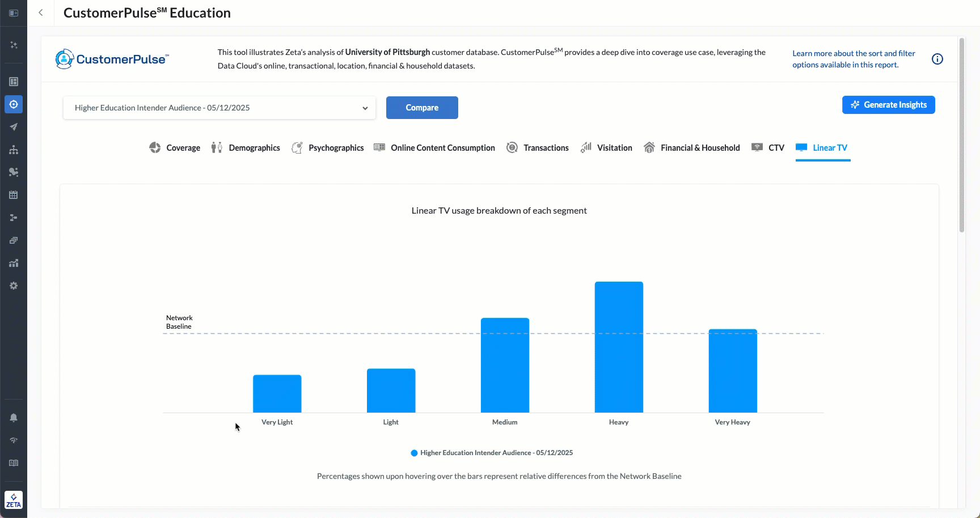Open the calendar icon in the sidebar
This screenshot has height=518, width=980.
coord(14,195)
